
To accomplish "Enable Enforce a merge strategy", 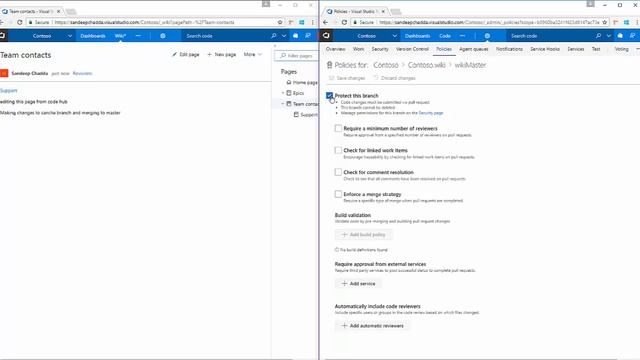I will click(338, 194).
